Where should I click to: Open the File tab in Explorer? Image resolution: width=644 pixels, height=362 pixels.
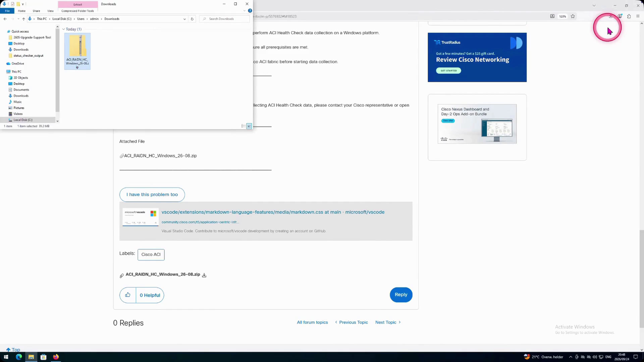point(7,11)
